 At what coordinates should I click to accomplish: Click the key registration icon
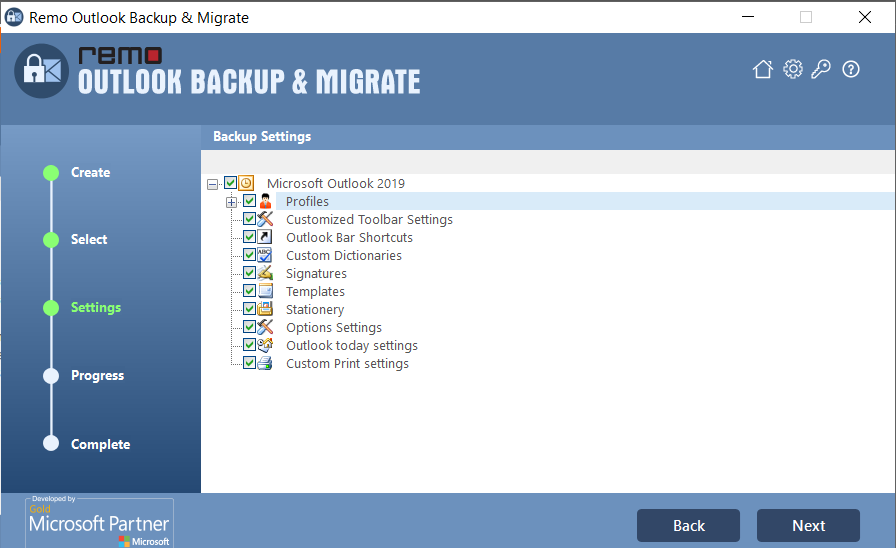coord(821,69)
